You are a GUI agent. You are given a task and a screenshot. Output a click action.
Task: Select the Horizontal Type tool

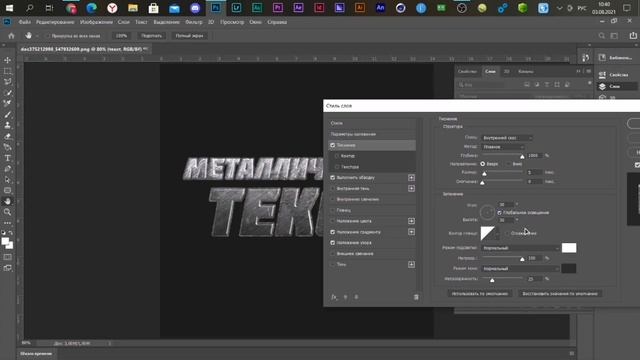7,158
